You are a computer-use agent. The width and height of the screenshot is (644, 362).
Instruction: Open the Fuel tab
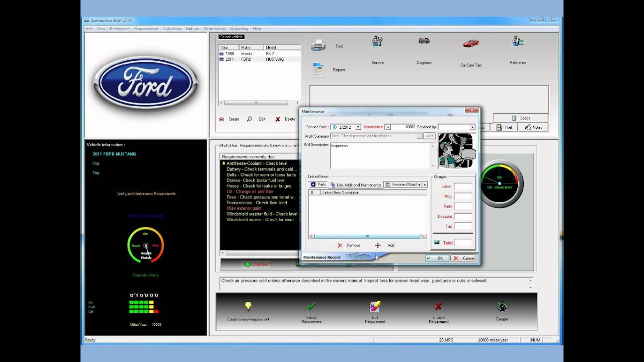click(504, 127)
